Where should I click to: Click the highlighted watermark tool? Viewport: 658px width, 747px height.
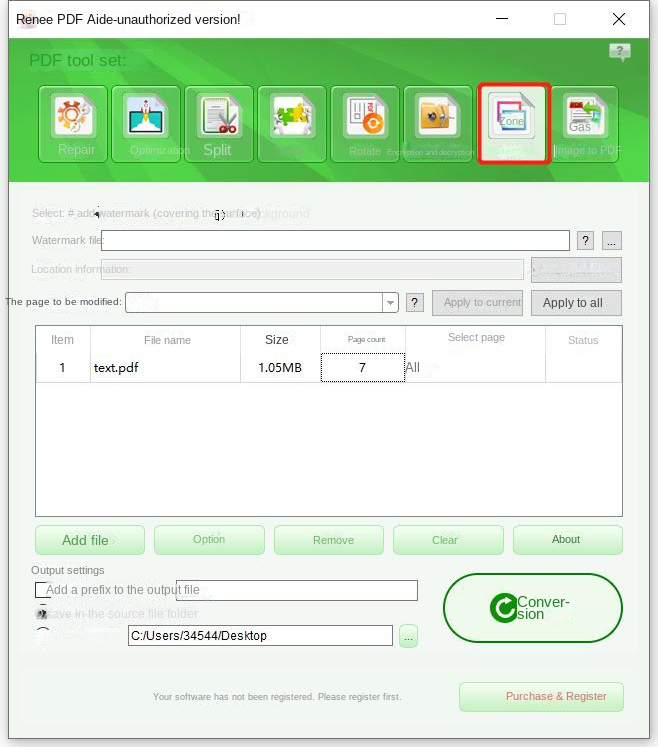pos(513,124)
